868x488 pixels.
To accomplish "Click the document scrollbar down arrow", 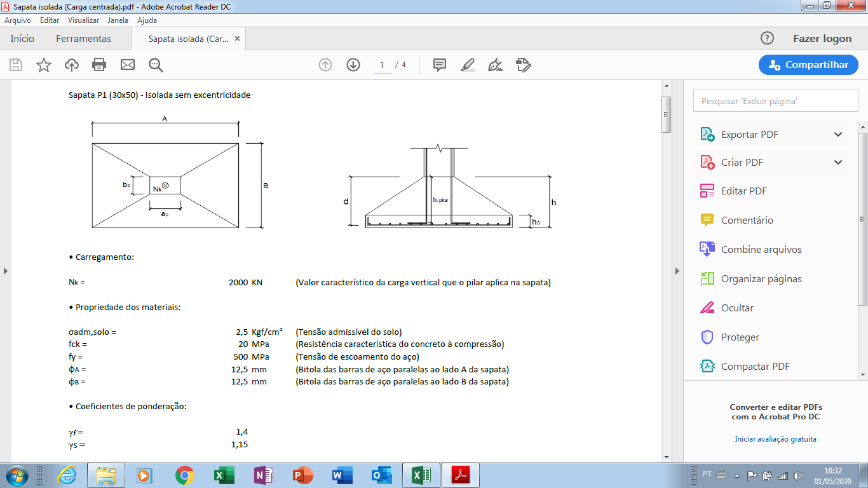I will click(666, 457).
